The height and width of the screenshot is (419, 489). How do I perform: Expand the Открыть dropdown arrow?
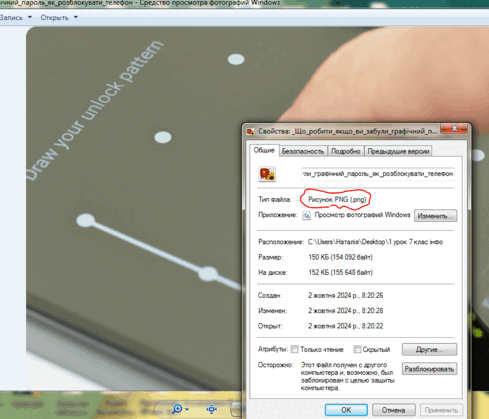[76, 17]
